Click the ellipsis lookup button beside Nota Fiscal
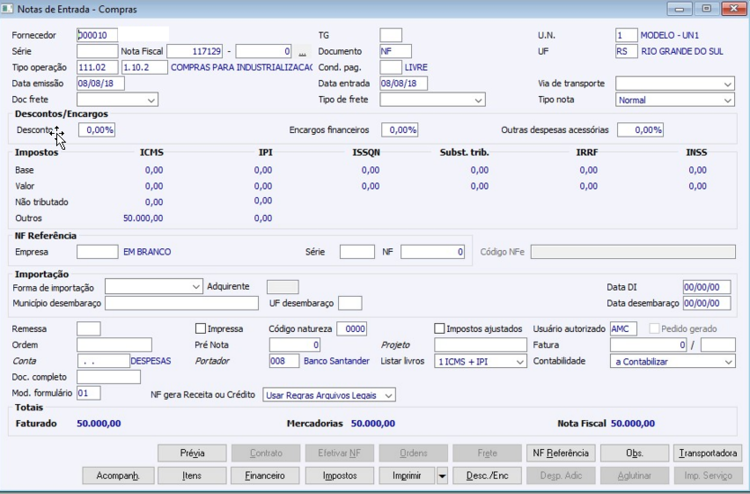 (302, 51)
